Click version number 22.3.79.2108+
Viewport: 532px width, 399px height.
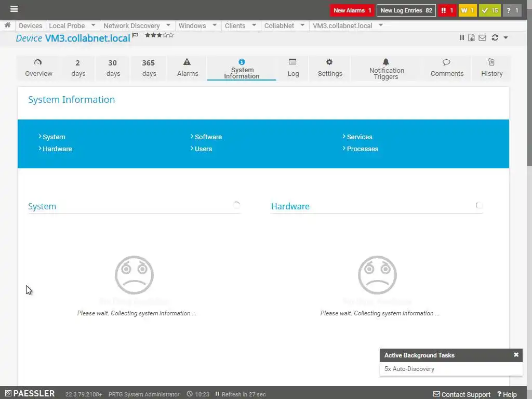[84, 394]
